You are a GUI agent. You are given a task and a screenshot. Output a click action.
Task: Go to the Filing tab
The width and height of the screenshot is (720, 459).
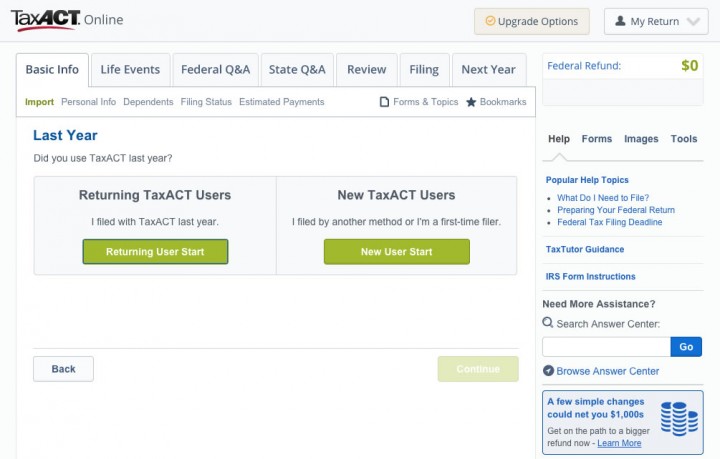[424, 70]
